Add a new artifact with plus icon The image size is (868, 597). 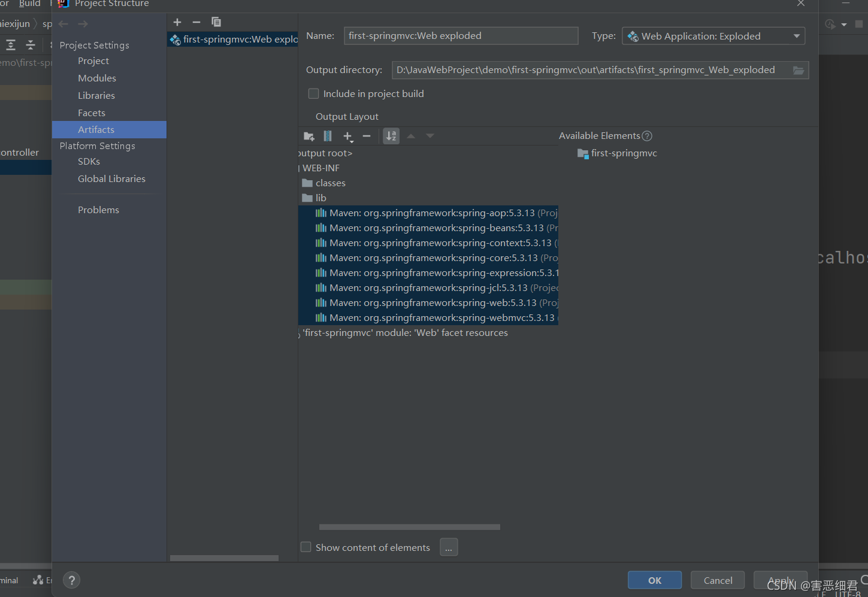(x=177, y=22)
